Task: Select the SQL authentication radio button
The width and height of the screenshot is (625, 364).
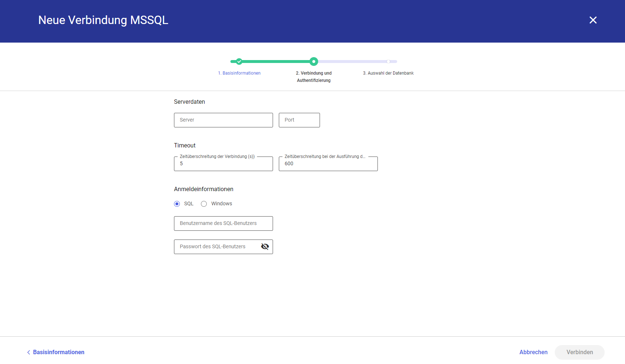Action: (x=177, y=204)
